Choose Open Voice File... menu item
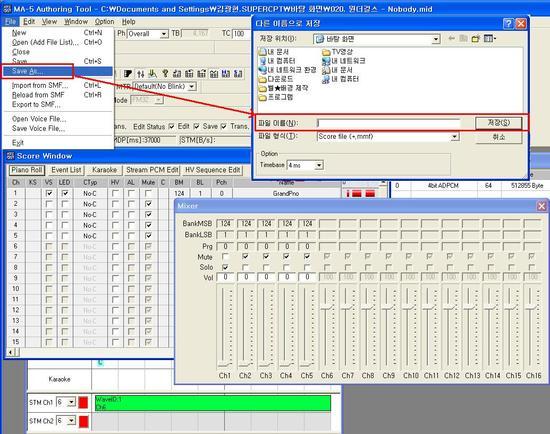The width and height of the screenshot is (550, 434). [x=58, y=119]
